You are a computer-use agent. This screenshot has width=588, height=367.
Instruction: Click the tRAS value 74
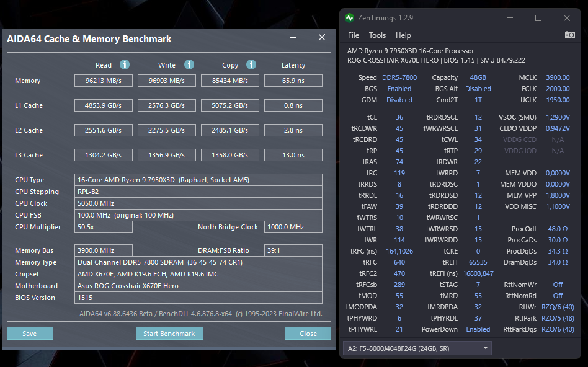tap(399, 162)
